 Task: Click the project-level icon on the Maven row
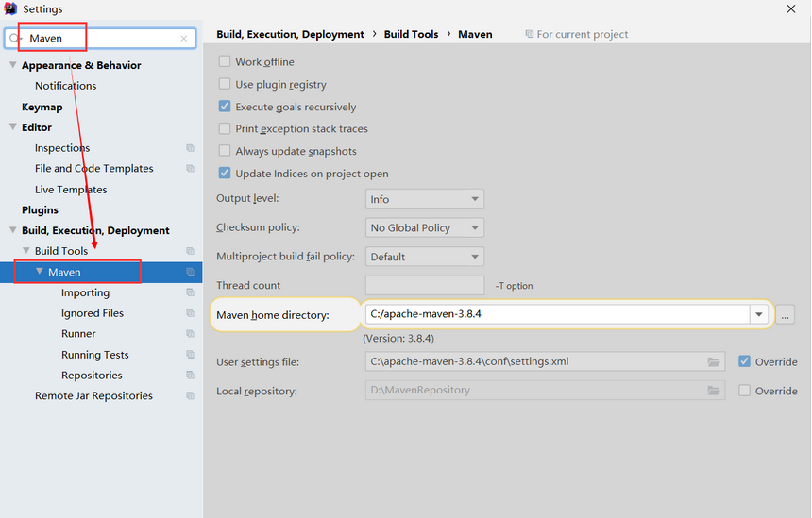pyautogui.click(x=190, y=272)
